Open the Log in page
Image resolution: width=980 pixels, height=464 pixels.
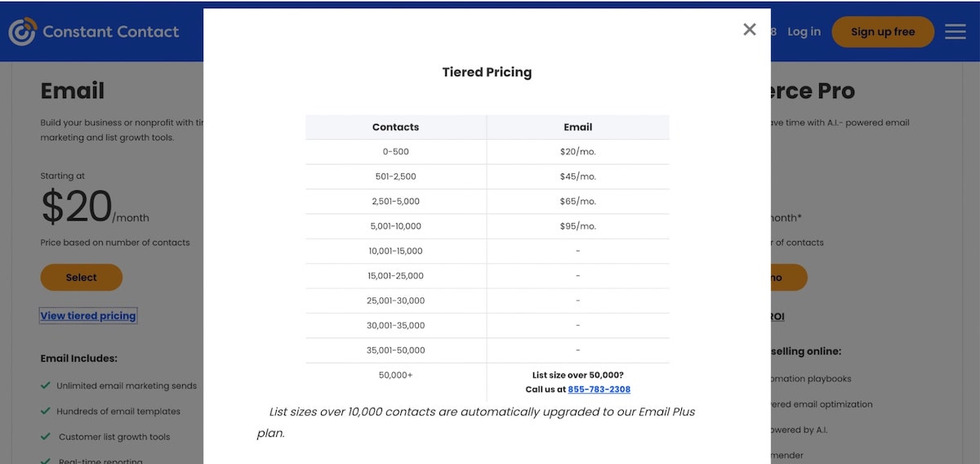tap(804, 32)
